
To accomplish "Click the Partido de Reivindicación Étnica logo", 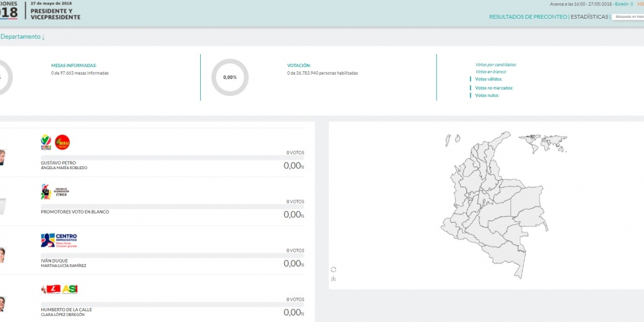I will [55, 191].
